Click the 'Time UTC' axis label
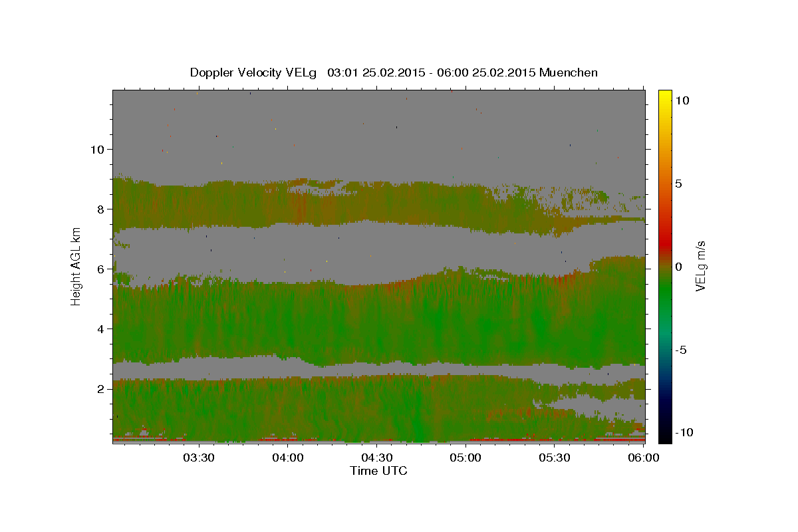 tap(378, 471)
